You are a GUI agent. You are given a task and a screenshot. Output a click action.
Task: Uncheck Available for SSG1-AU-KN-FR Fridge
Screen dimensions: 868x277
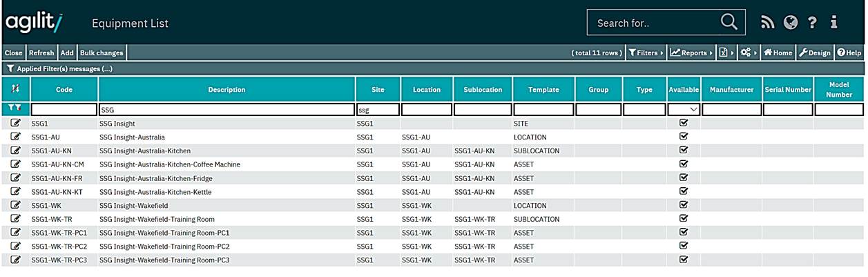[x=684, y=178]
